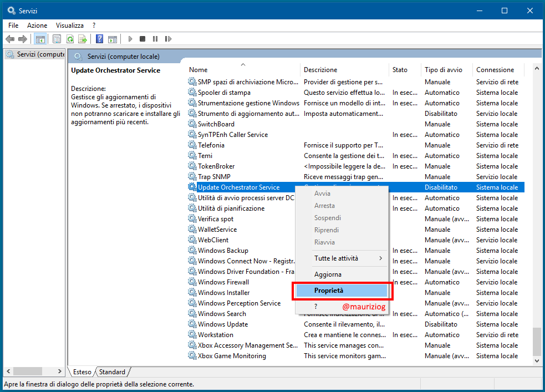This screenshot has width=545, height=392.
Task: Click the Export list toolbar icon
Action: [83, 39]
